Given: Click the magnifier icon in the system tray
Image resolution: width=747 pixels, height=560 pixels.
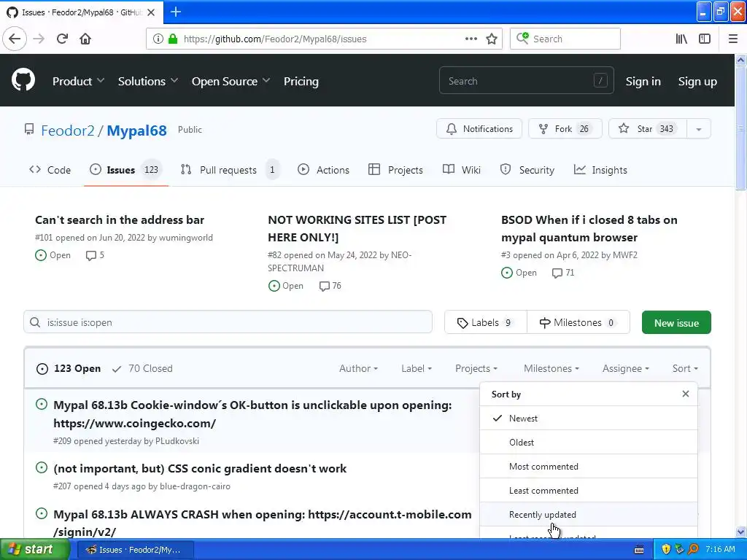Looking at the screenshot, I should click(x=693, y=550).
